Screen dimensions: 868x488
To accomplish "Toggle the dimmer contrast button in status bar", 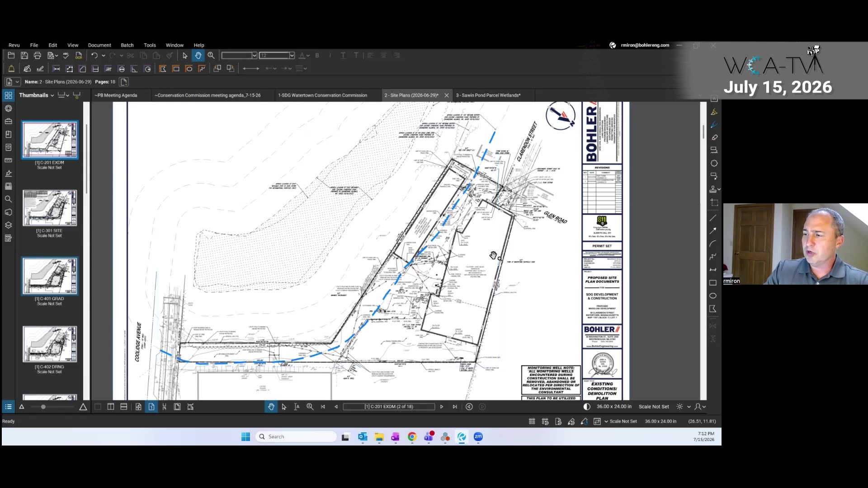I will coord(587,407).
